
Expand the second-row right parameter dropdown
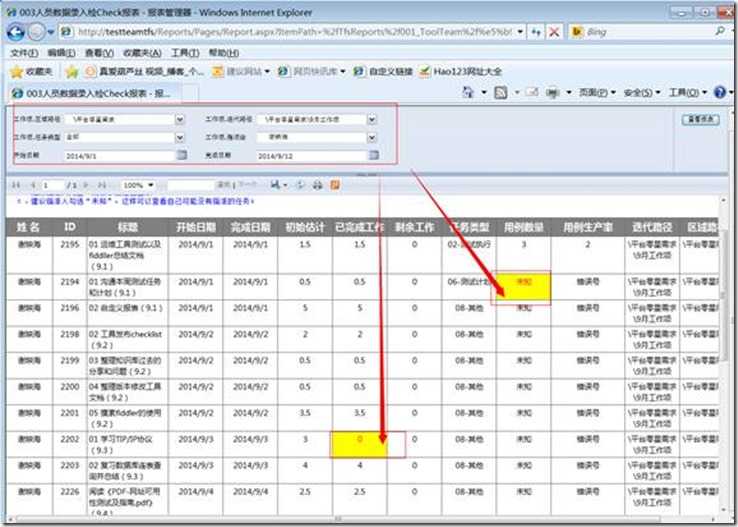click(x=372, y=137)
